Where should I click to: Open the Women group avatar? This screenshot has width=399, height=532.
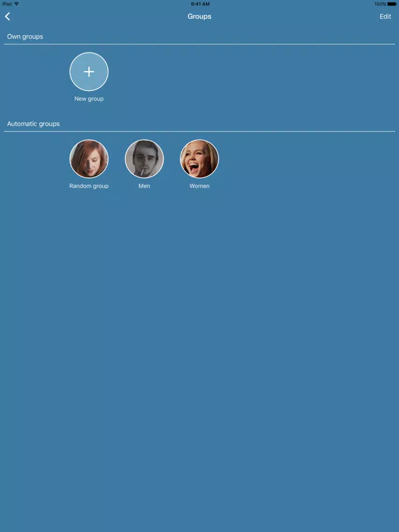click(x=199, y=159)
